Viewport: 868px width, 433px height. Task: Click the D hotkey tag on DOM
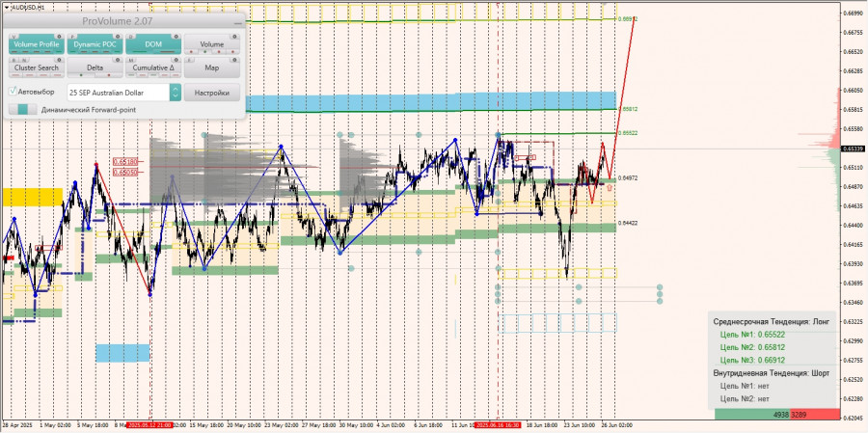click(130, 37)
